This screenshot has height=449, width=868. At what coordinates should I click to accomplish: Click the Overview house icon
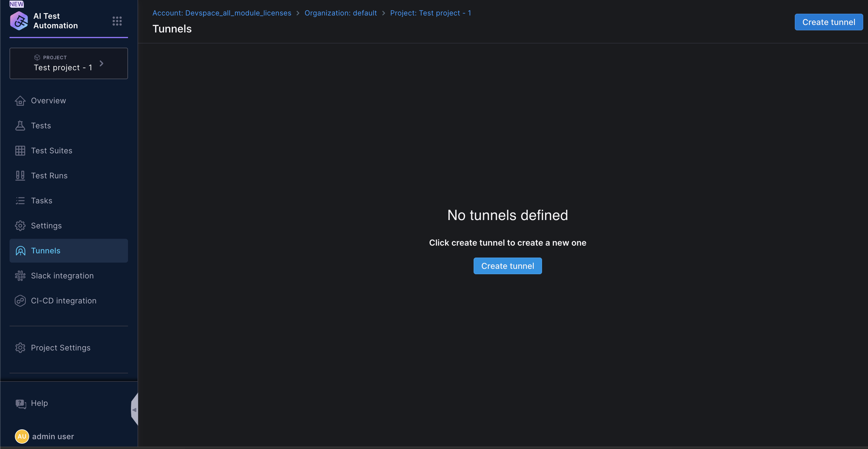click(20, 101)
